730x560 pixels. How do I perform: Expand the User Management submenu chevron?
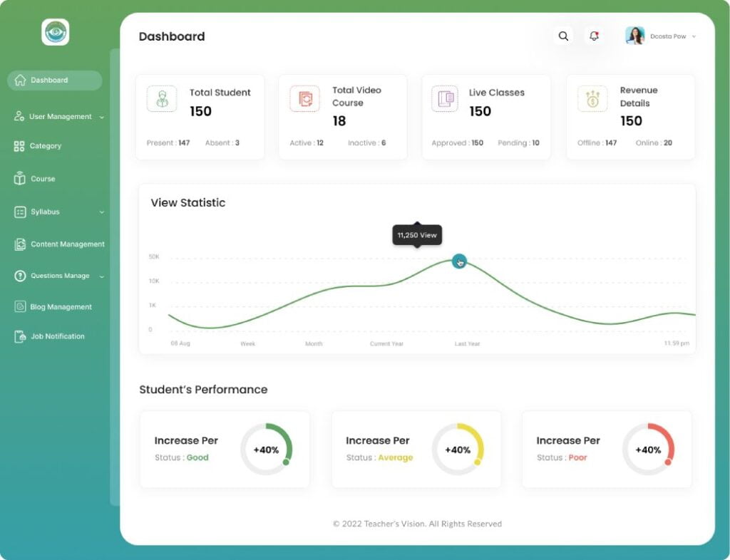pyautogui.click(x=102, y=117)
